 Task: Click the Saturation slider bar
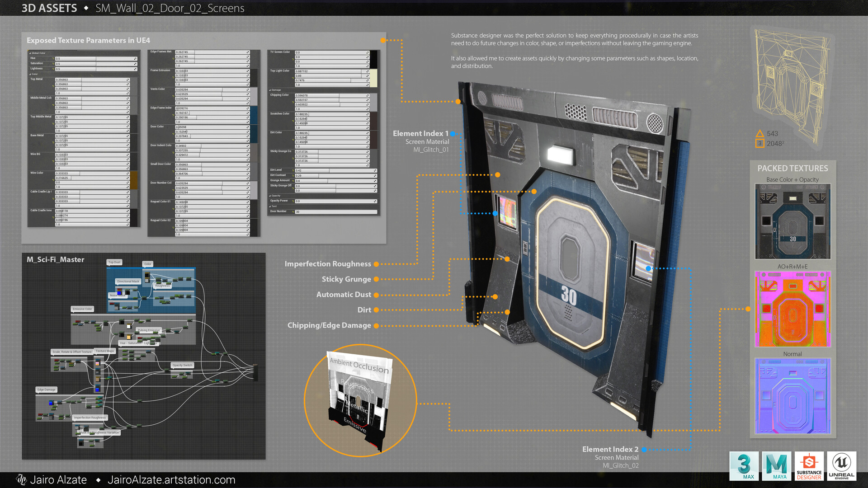coord(96,64)
